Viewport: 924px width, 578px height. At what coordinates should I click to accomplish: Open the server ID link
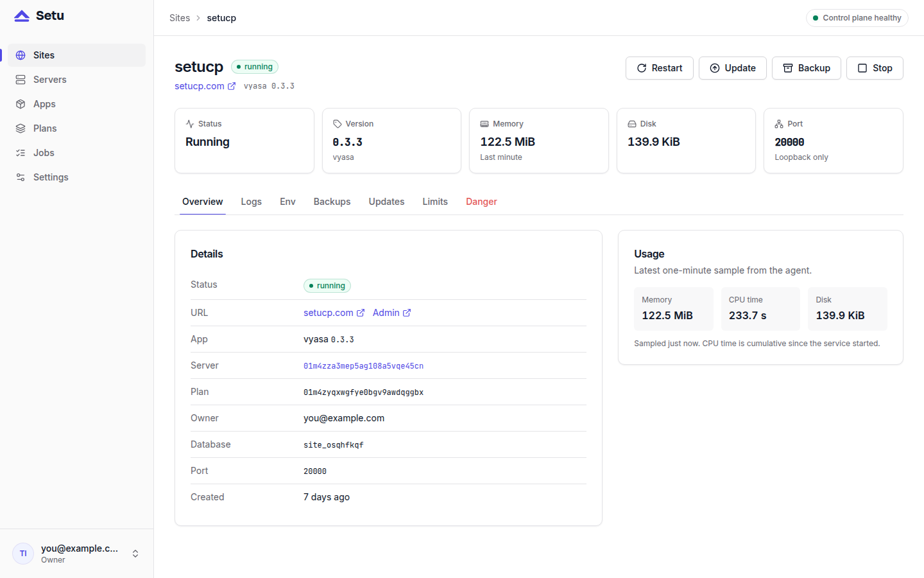pos(363,366)
